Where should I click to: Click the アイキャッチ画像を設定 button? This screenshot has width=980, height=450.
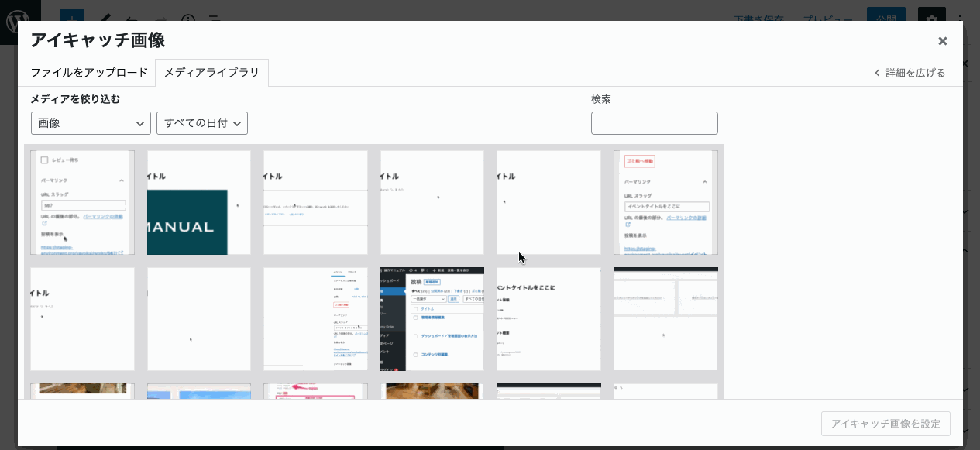pyautogui.click(x=885, y=424)
